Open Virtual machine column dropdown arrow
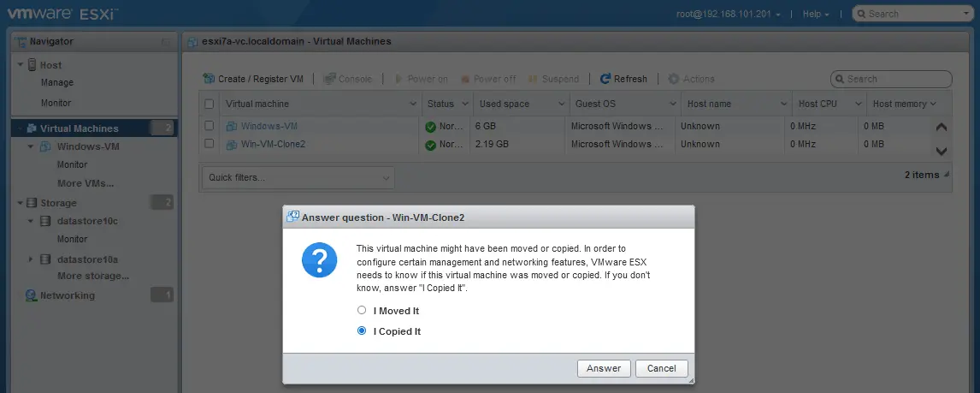This screenshot has height=393, width=980. click(412, 104)
